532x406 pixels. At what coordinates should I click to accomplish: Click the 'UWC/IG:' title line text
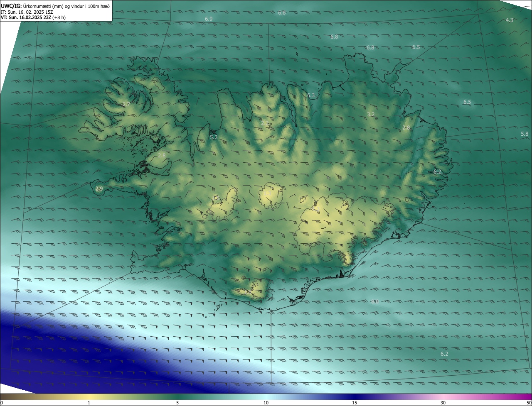[55, 6]
